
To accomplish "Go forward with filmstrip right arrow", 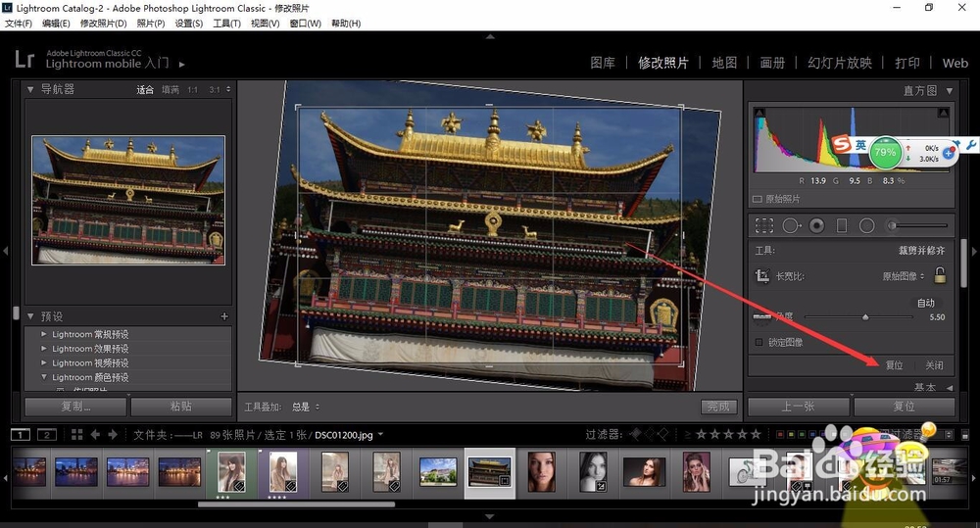I will [113, 434].
